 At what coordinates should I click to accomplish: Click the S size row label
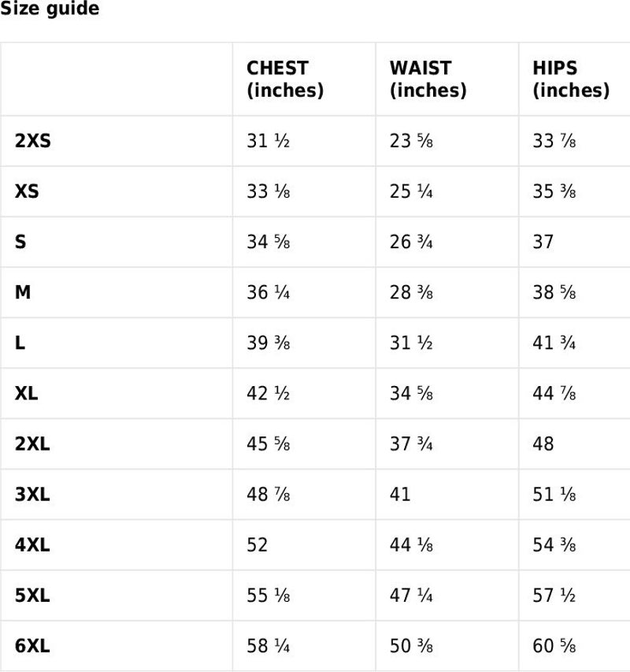(x=20, y=242)
